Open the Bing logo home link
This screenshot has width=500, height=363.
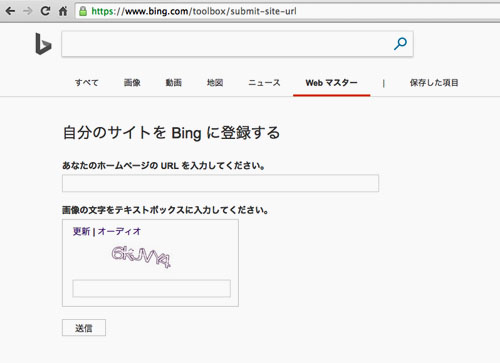pyautogui.click(x=43, y=44)
